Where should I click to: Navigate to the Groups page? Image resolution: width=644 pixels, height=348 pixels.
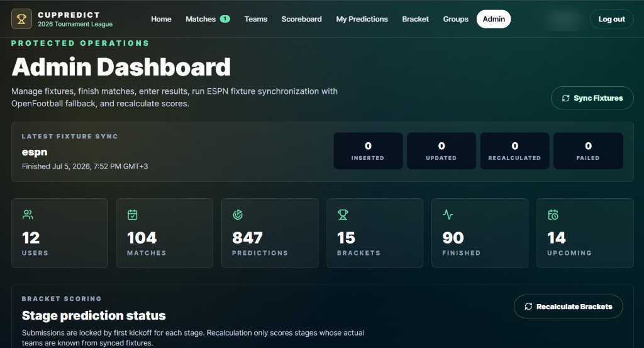click(455, 20)
